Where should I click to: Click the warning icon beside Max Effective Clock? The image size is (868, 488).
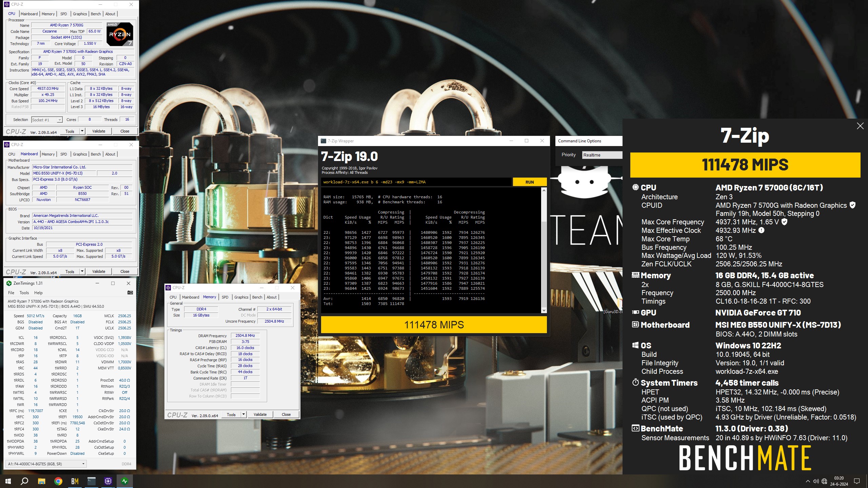click(761, 230)
